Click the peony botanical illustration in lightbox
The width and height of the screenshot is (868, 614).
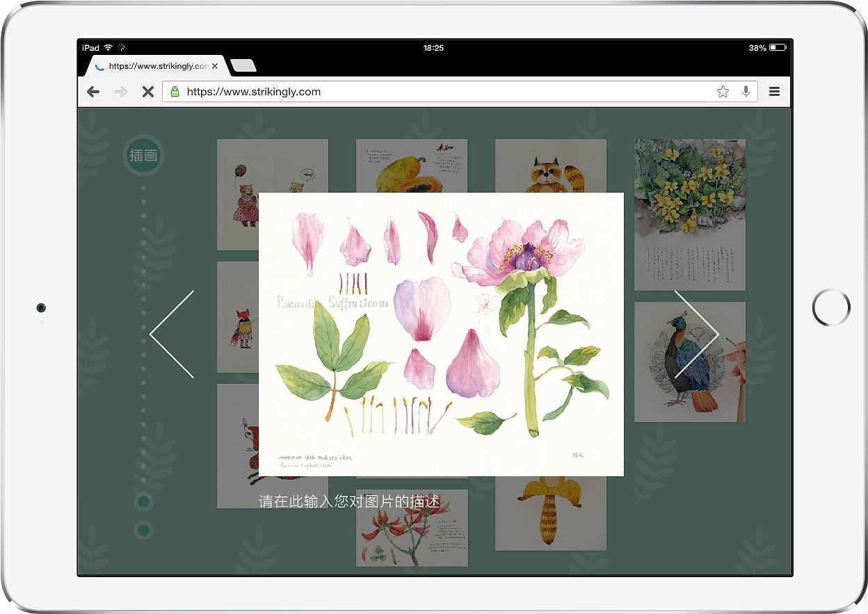[x=441, y=334]
